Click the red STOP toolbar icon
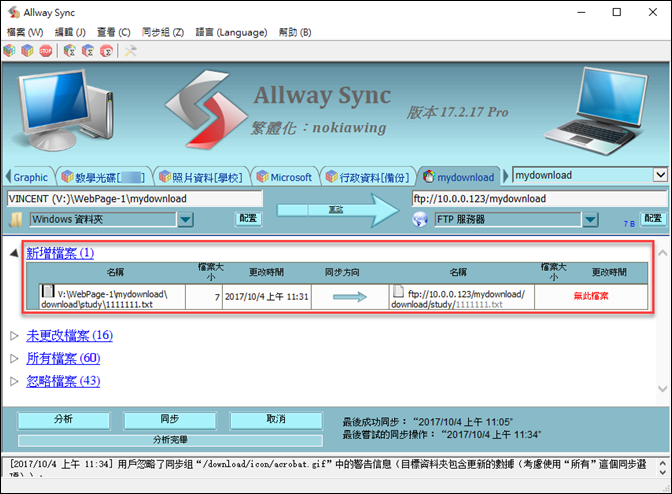This screenshot has height=494, width=672. tap(46, 51)
